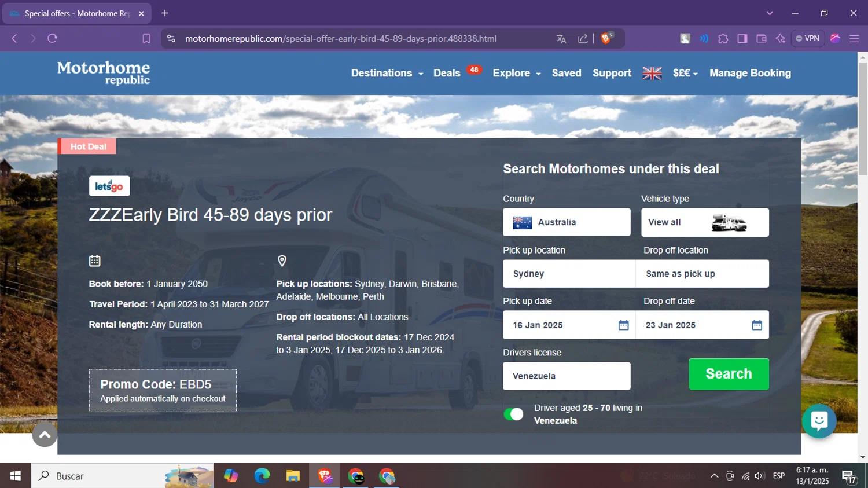Open the Copilot taskbar icon
868x488 pixels.
coord(231,476)
